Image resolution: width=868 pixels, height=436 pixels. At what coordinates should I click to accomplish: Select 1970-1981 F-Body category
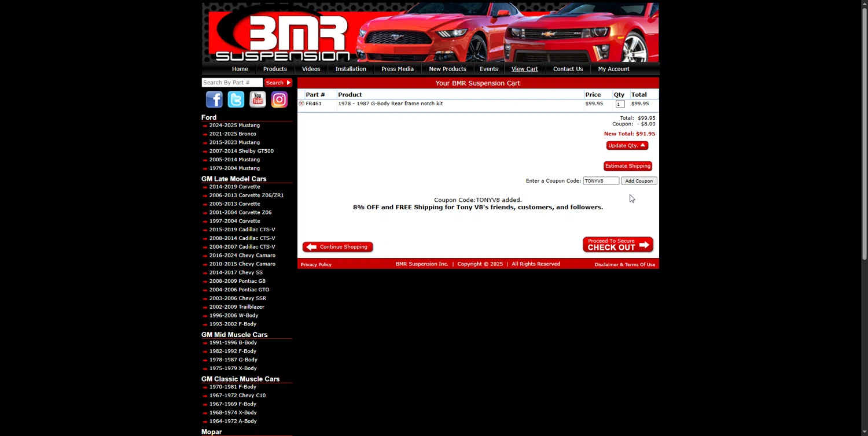click(x=233, y=387)
